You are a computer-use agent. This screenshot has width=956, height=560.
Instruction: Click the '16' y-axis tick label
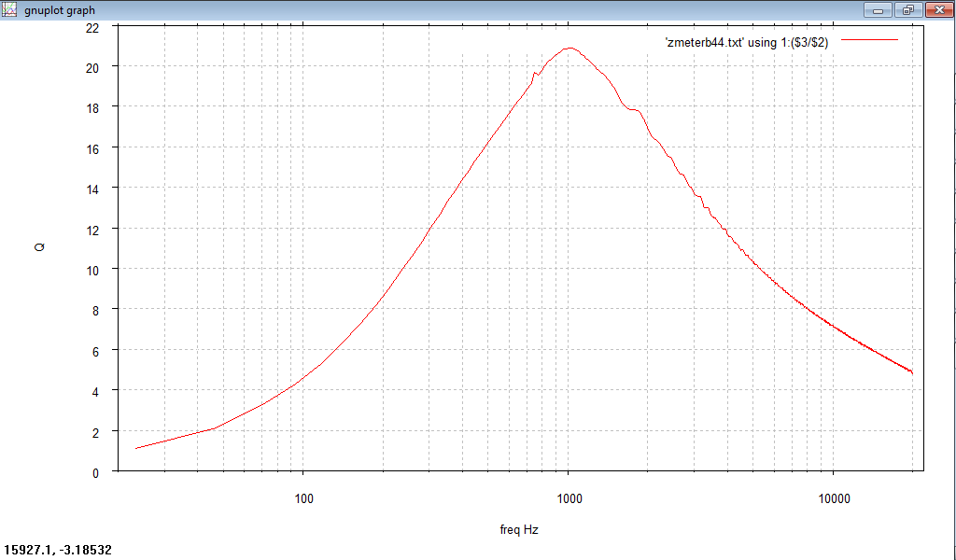coord(92,149)
